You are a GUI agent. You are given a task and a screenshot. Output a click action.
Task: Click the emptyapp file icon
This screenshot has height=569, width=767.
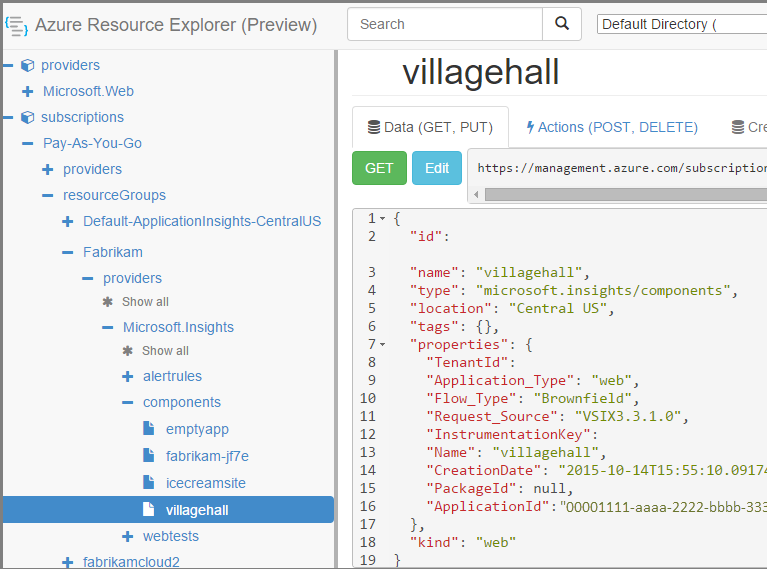coord(148,429)
